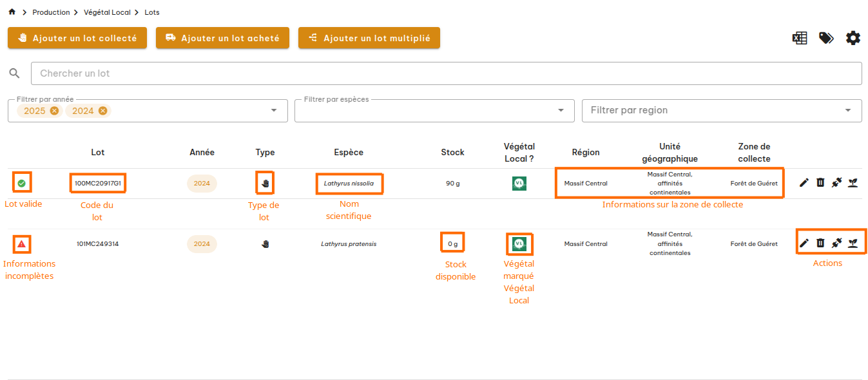Focus the Chercher un lot search field

tap(446, 73)
